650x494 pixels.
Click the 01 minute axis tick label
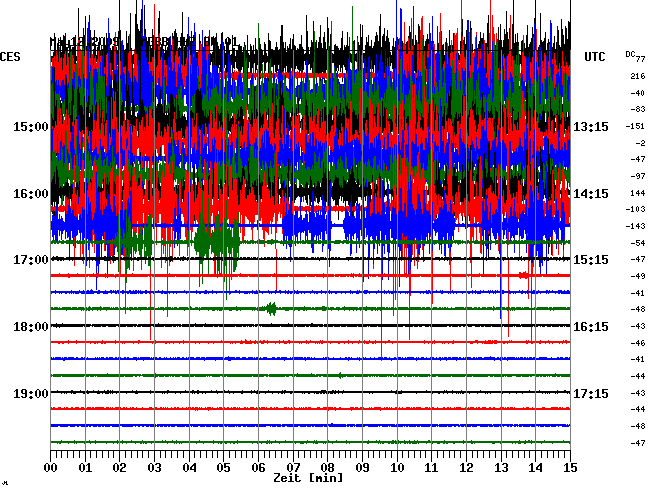(85, 468)
